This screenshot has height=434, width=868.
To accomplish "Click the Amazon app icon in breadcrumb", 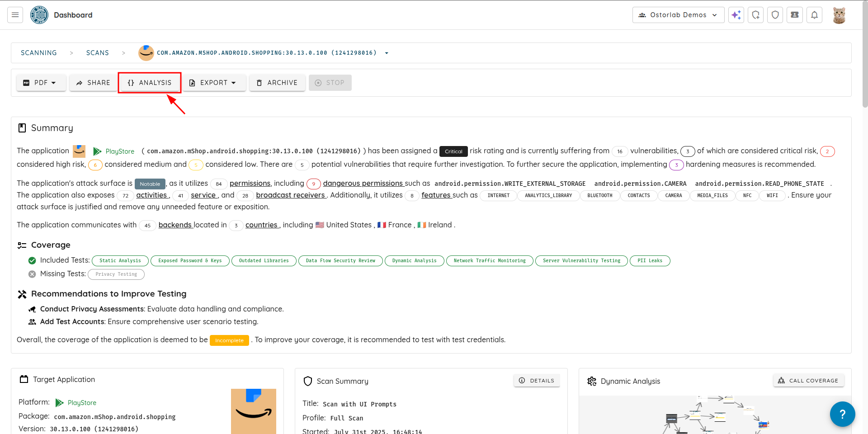I will [x=146, y=53].
